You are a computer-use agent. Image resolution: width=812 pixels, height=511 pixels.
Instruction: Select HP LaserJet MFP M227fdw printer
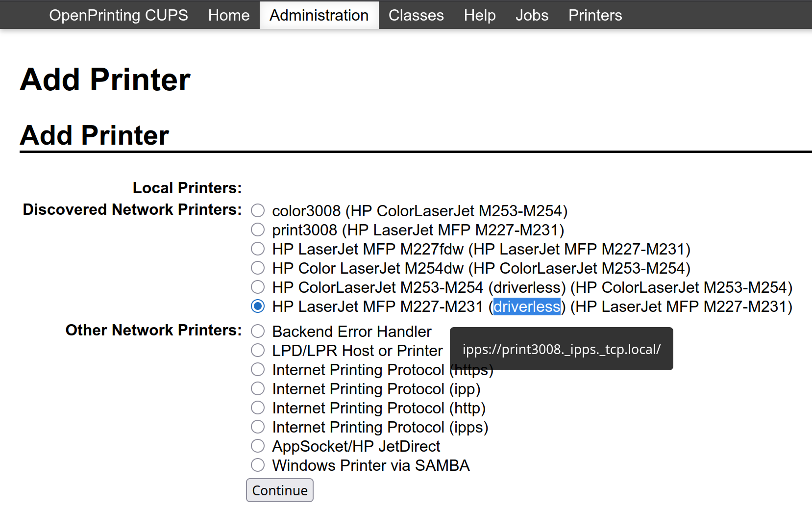point(258,249)
